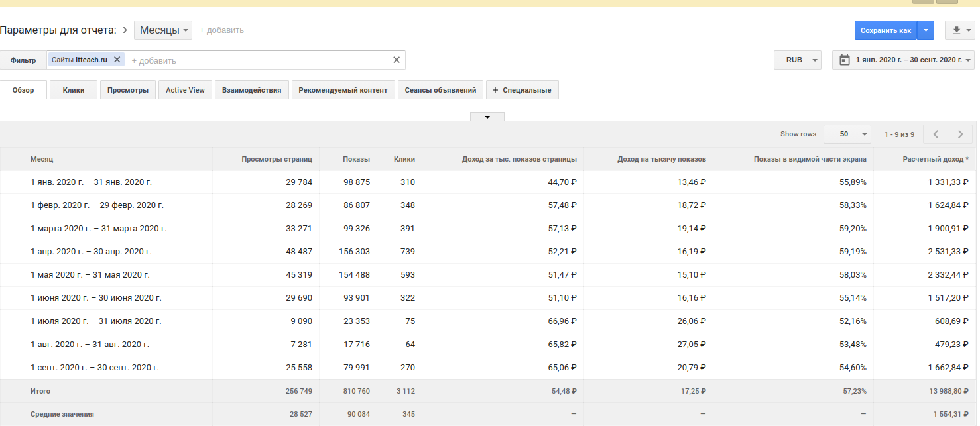Add a Специальные custom tab

click(522, 90)
